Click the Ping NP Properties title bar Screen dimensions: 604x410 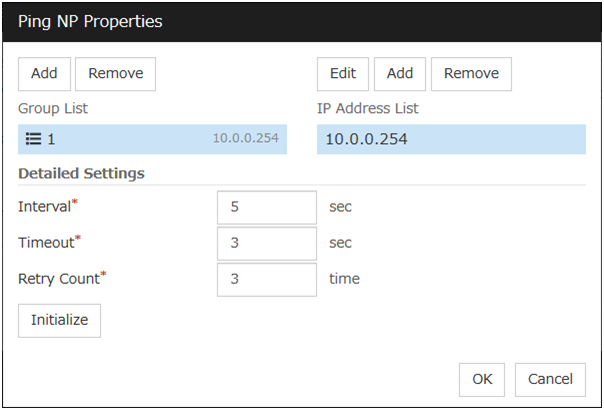300,21
